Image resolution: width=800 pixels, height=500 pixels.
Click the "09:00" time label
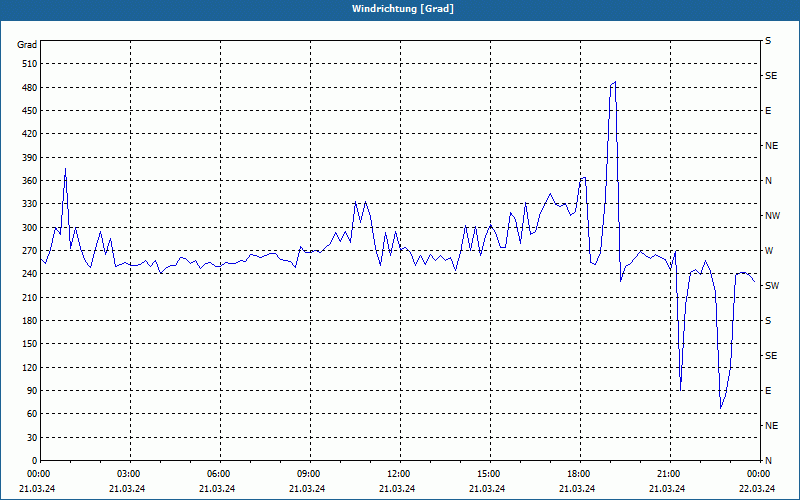pos(309,474)
